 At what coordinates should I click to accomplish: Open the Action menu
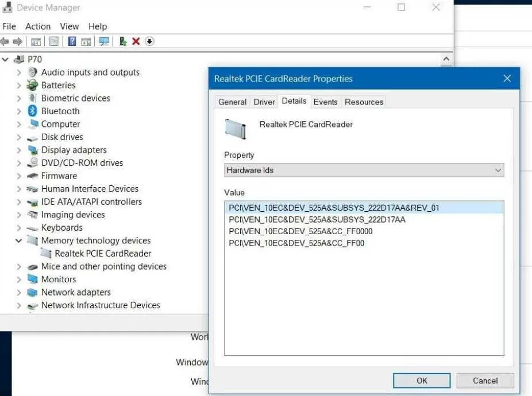coord(38,26)
